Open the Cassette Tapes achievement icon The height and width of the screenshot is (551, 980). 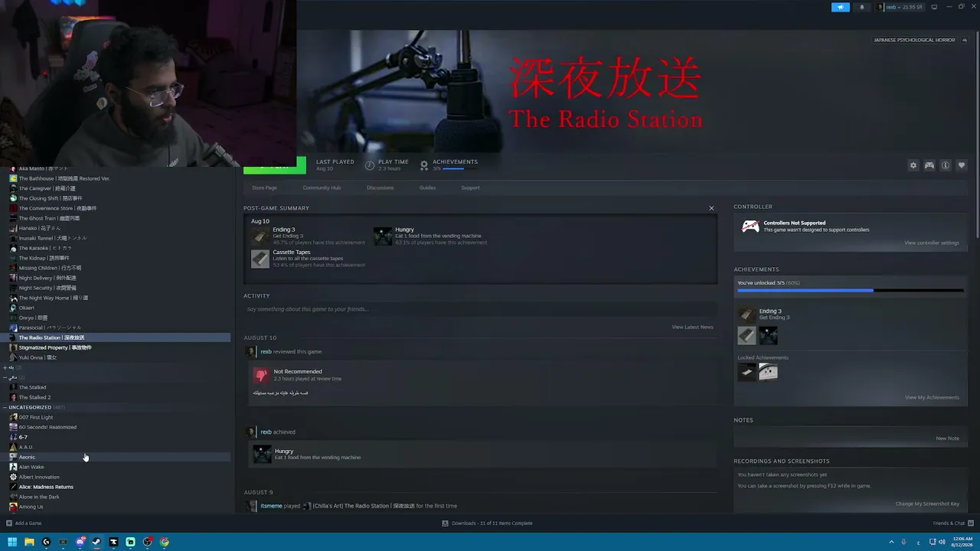(260, 259)
